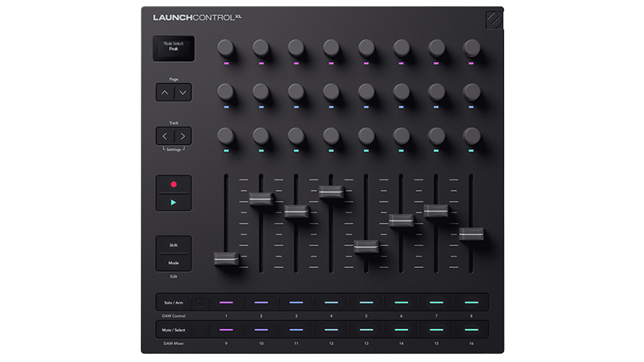Toggle pad 8 in the DAW Control row

click(x=472, y=302)
